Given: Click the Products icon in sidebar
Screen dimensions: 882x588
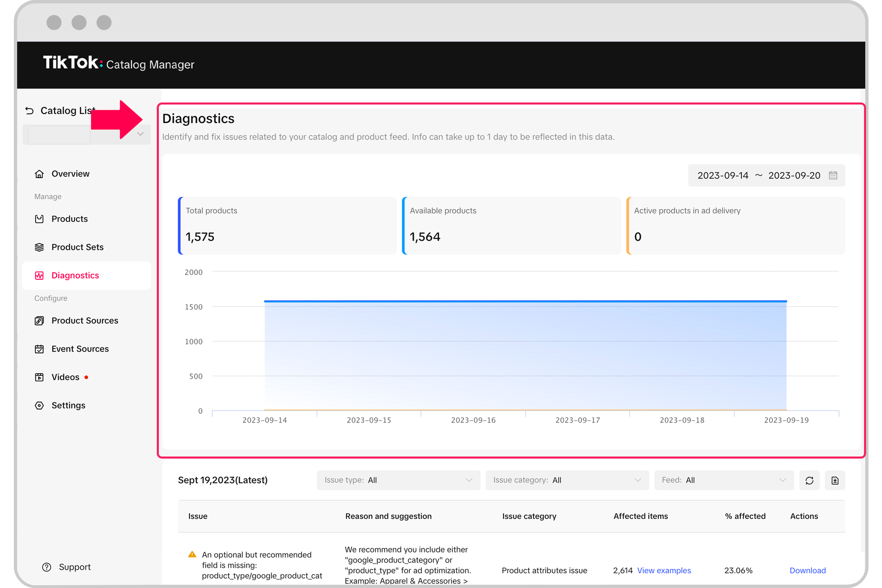Looking at the screenshot, I should [39, 218].
